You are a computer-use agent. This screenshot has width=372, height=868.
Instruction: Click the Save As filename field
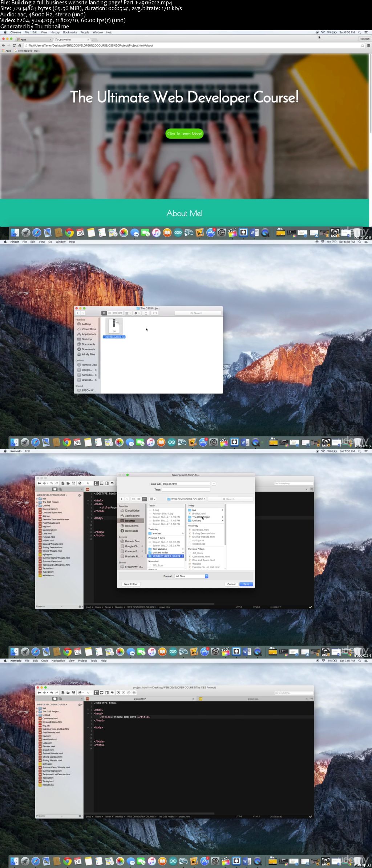186,484
